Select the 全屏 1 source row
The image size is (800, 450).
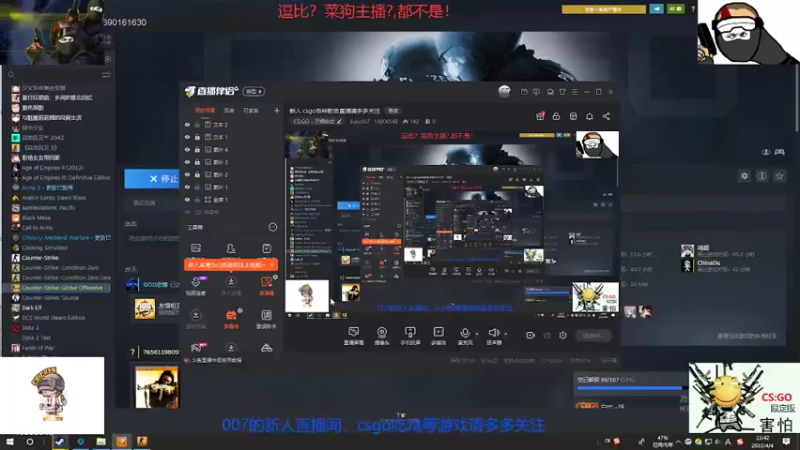[232, 199]
